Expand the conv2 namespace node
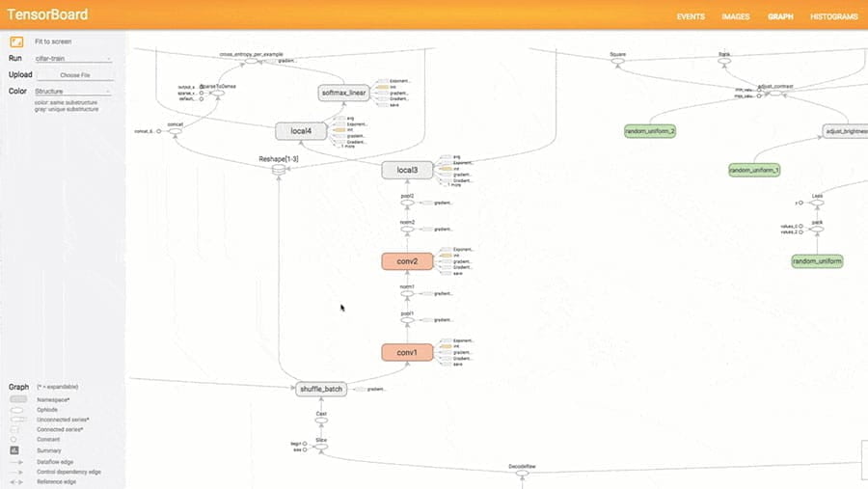Image resolution: width=868 pixels, height=489 pixels. tap(406, 260)
